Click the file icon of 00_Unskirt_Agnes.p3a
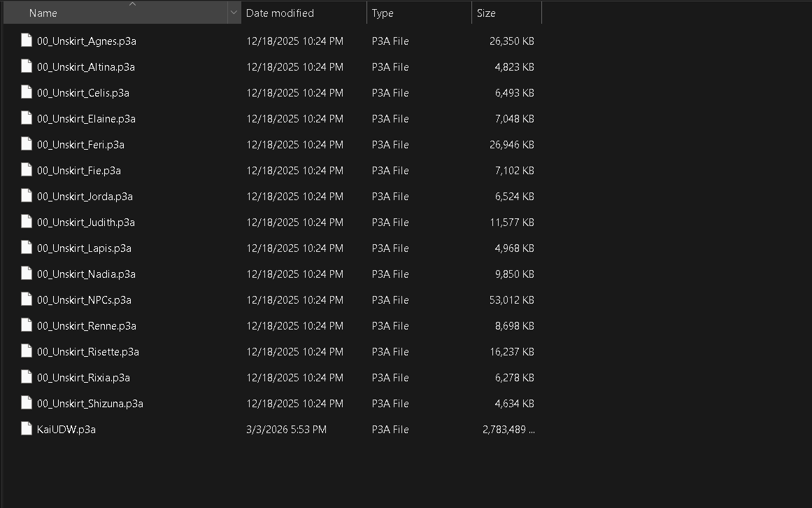This screenshot has width=812, height=508. 27,41
